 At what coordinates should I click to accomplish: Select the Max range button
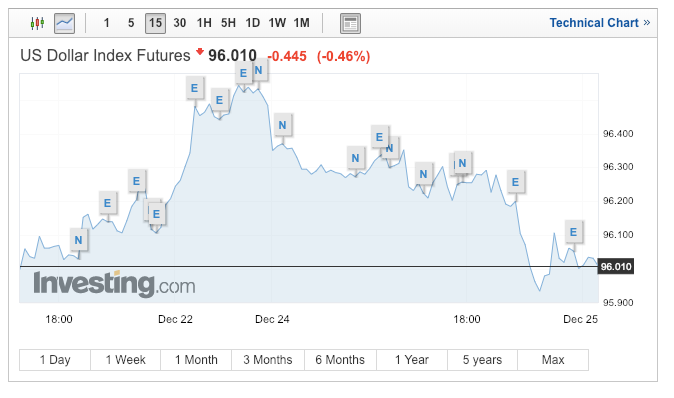click(553, 360)
